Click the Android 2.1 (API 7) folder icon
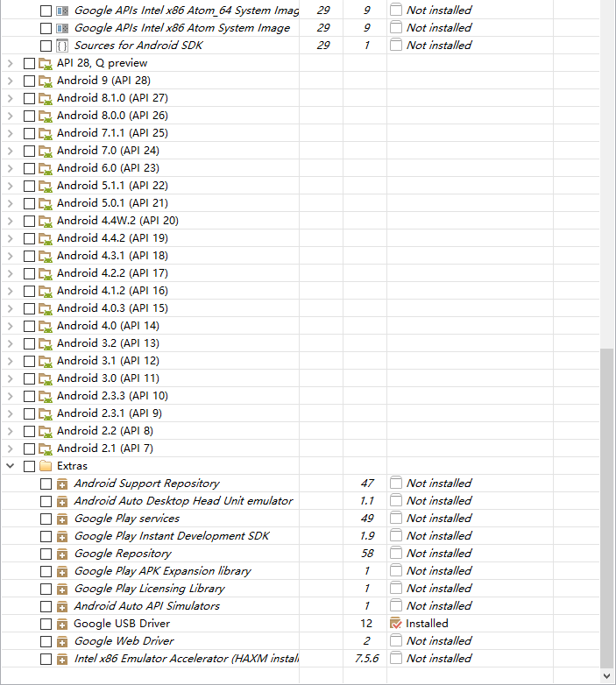This screenshot has height=685, width=616. coord(46,448)
